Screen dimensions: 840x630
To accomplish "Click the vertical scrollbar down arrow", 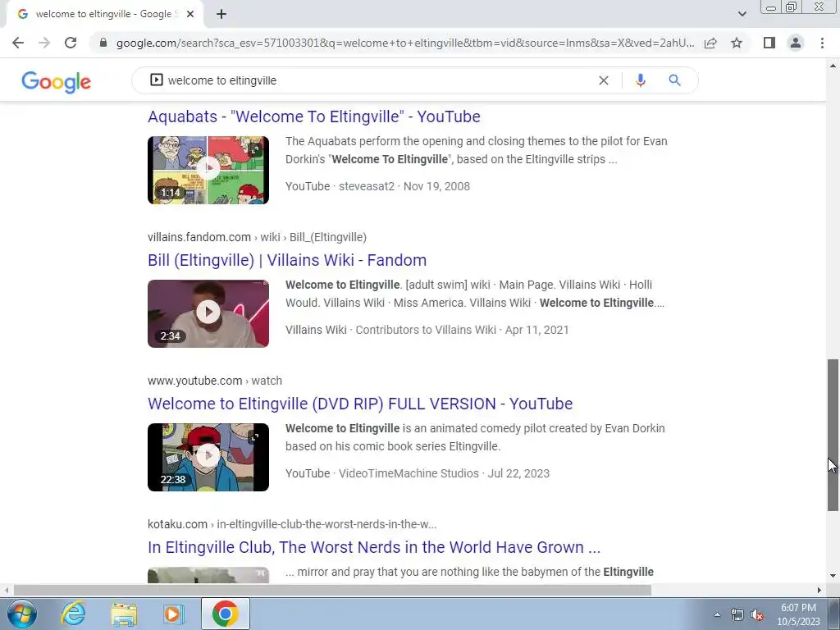I will (833, 576).
